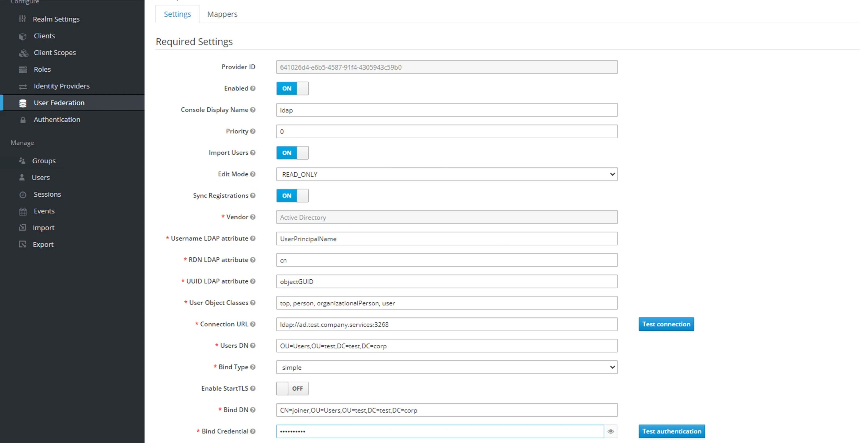Expand the Bind Type dropdown
Viewport: 868px width, 443px height.
pyautogui.click(x=446, y=367)
